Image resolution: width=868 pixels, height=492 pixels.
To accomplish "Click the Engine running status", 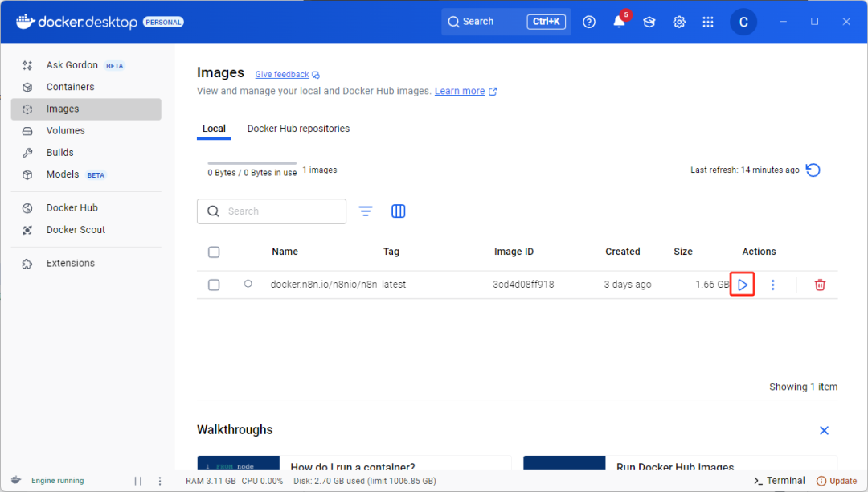I will point(58,481).
